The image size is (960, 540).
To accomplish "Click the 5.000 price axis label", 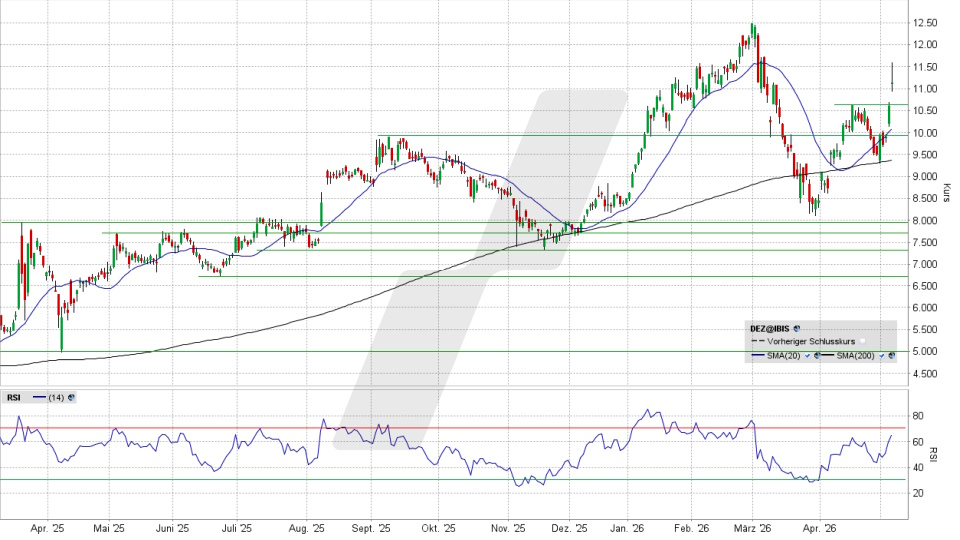I will [x=924, y=351].
